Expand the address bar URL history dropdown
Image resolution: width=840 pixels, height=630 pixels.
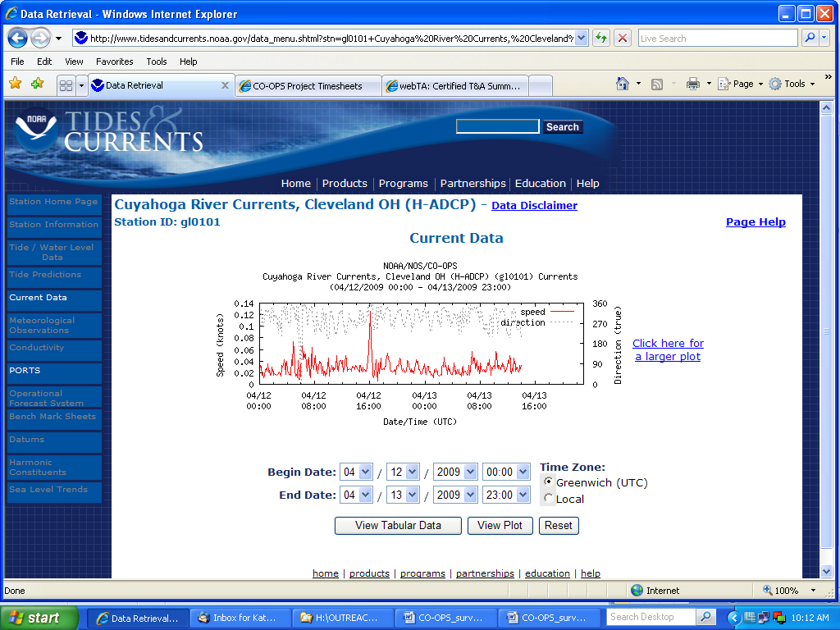click(x=582, y=38)
